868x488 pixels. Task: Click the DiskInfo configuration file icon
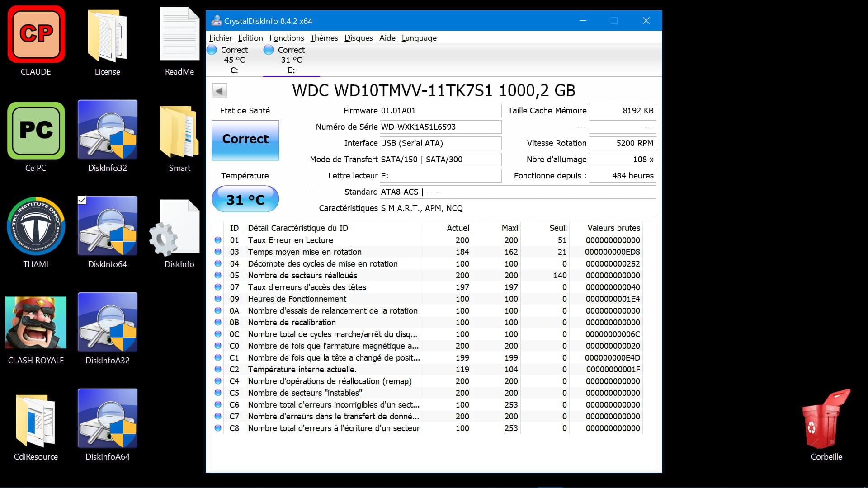(176, 227)
